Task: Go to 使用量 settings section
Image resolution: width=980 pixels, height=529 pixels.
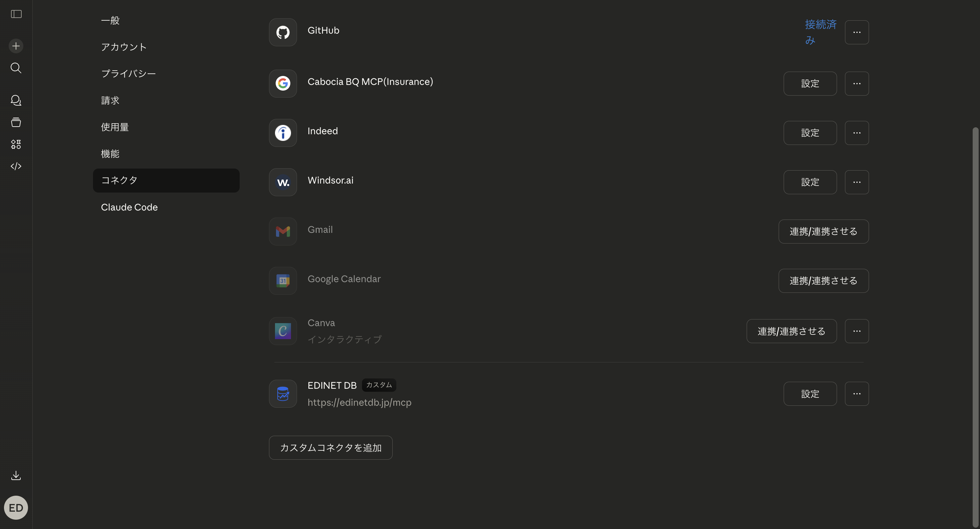Action: pyautogui.click(x=115, y=127)
